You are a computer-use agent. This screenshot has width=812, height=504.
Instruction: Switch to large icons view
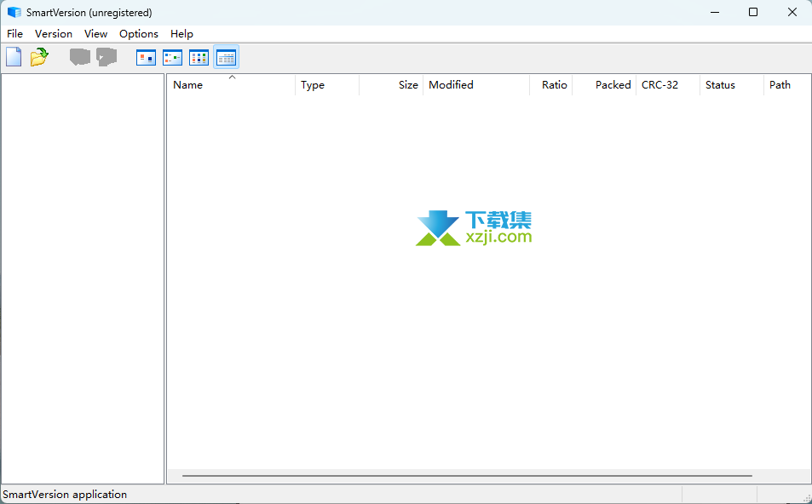(146, 57)
